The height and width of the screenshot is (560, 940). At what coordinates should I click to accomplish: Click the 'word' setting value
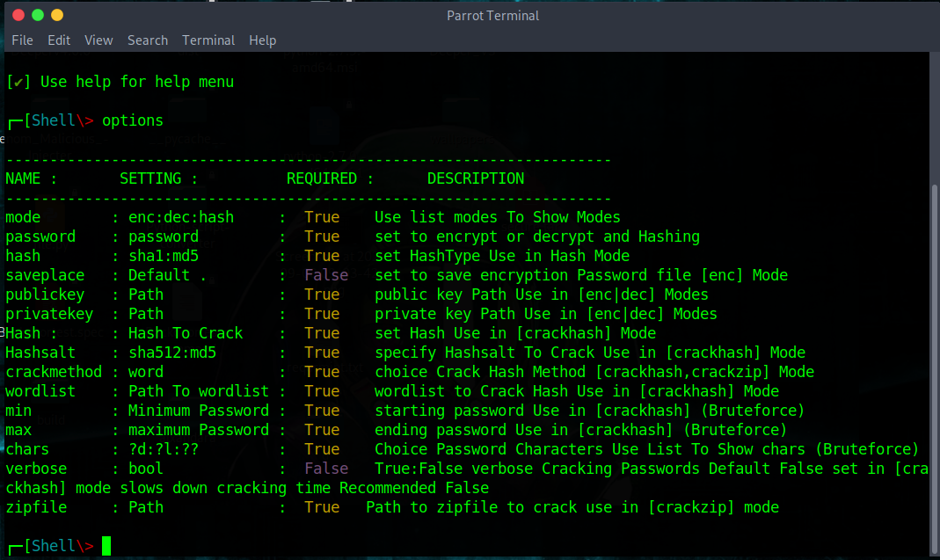(146, 372)
